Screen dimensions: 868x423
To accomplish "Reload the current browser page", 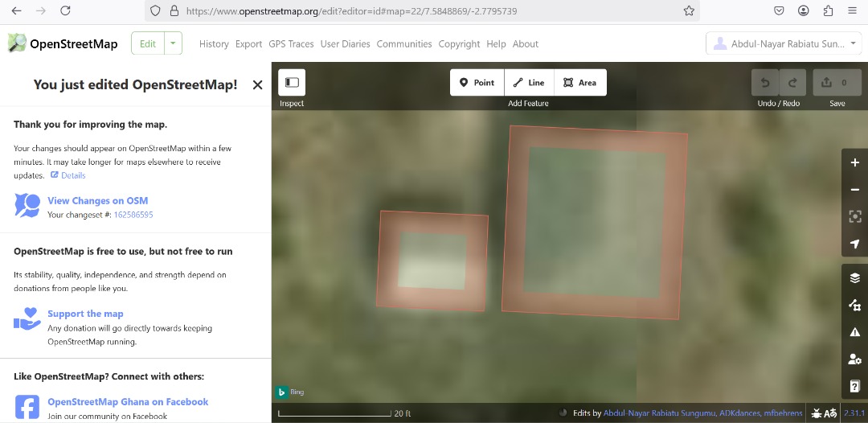I will [x=65, y=10].
